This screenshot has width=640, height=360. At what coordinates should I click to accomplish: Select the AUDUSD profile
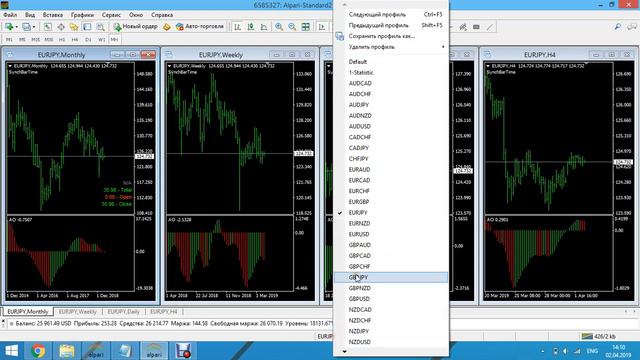click(x=391, y=127)
